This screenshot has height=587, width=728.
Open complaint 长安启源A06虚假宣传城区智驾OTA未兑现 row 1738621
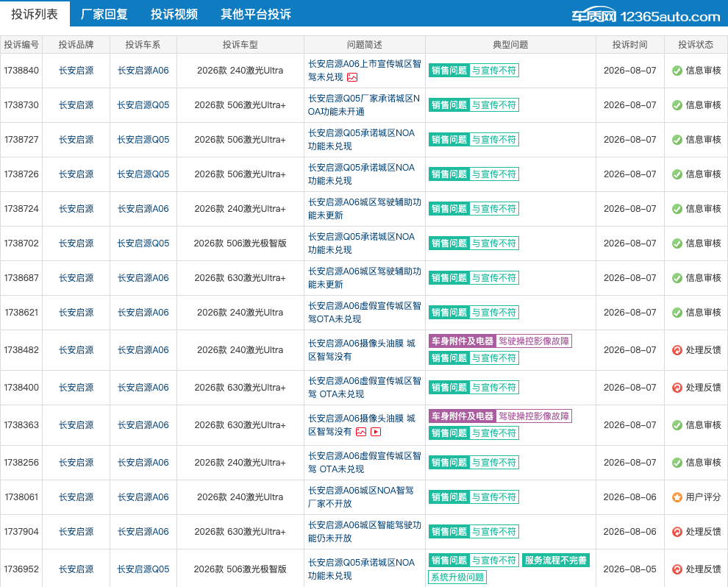pyautogui.click(x=365, y=313)
